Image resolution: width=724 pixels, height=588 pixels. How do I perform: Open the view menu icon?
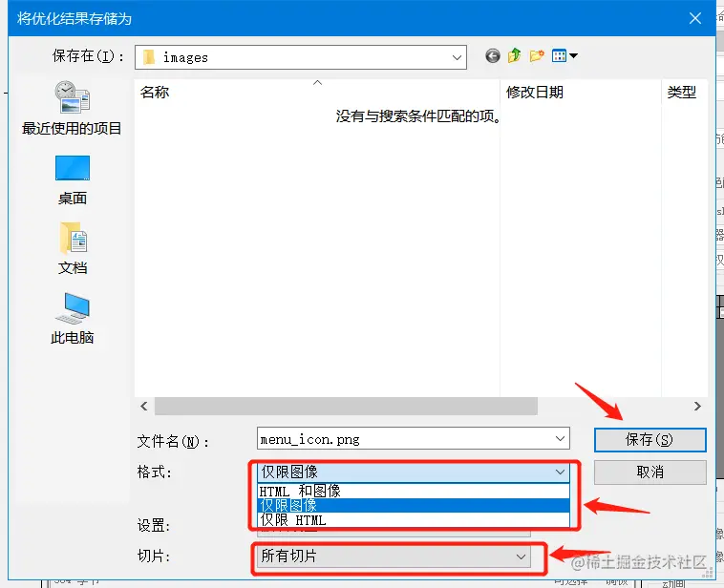(x=564, y=56)
